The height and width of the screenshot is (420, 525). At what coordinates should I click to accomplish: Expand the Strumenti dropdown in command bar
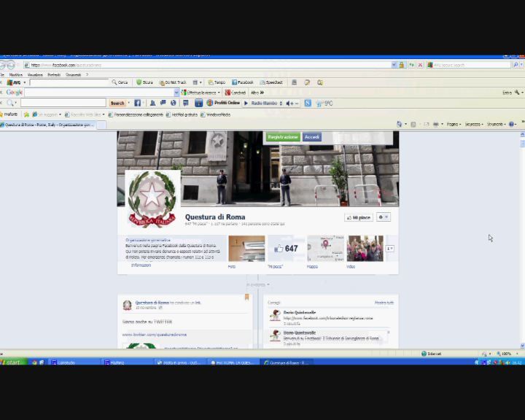(x=496, y=125)
